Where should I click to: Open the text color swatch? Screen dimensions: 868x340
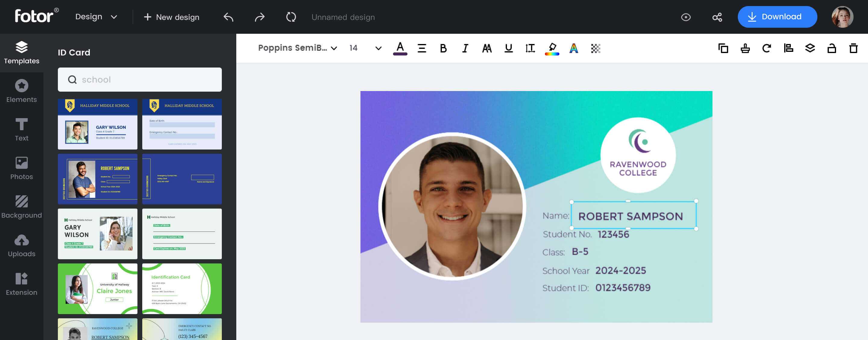pos(400,48)
